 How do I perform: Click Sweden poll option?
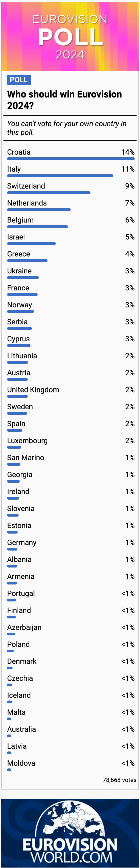(x=20, y=407)
